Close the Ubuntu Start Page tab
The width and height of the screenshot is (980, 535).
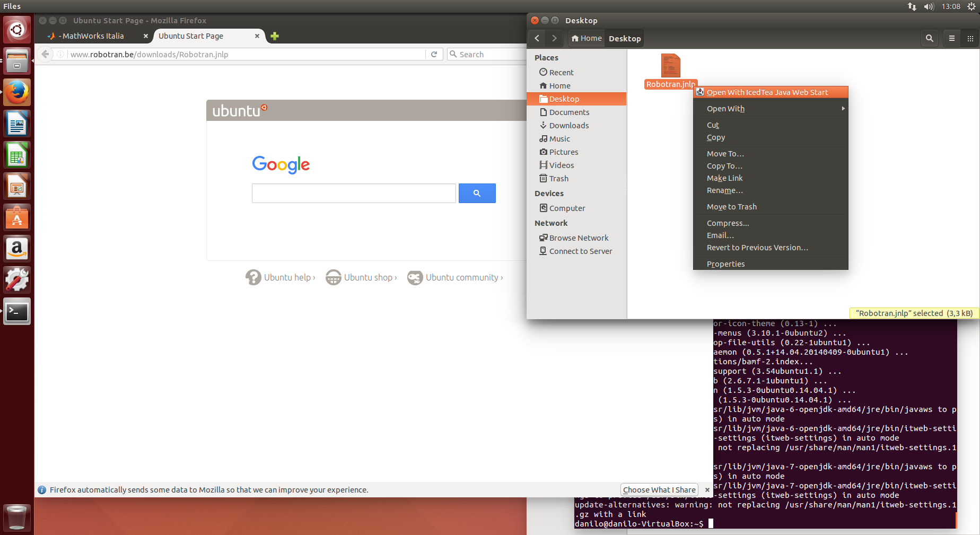click(257, 36)
